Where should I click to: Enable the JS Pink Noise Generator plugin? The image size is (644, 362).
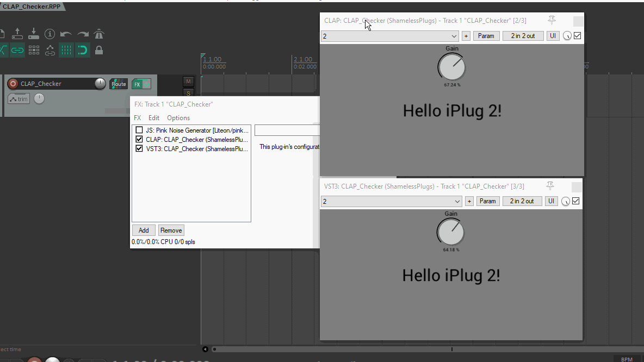(x=139, y=130)
